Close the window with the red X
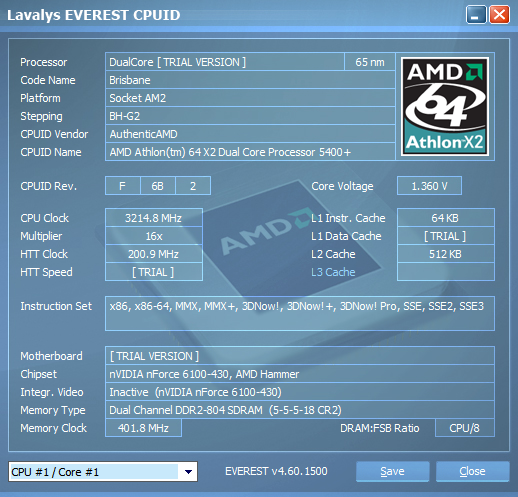 click(x=499, y=15)
